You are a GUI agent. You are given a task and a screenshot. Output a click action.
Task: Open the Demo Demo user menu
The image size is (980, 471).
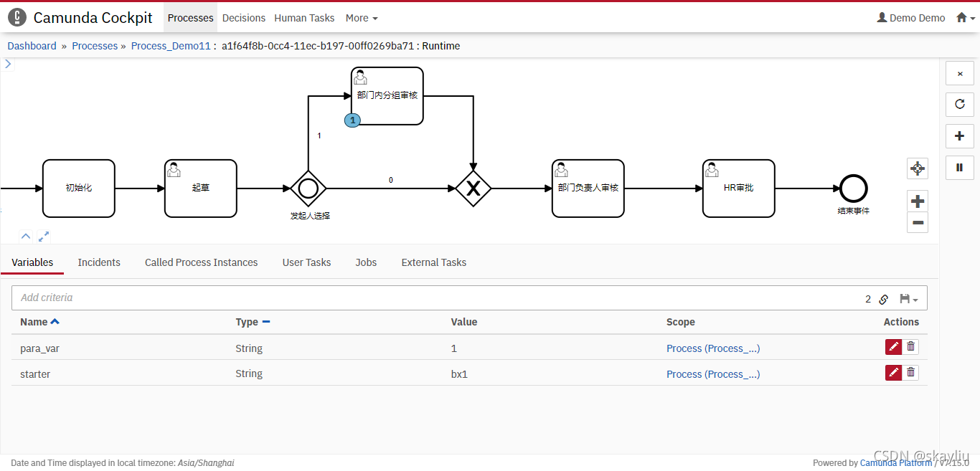coord(911,18)
